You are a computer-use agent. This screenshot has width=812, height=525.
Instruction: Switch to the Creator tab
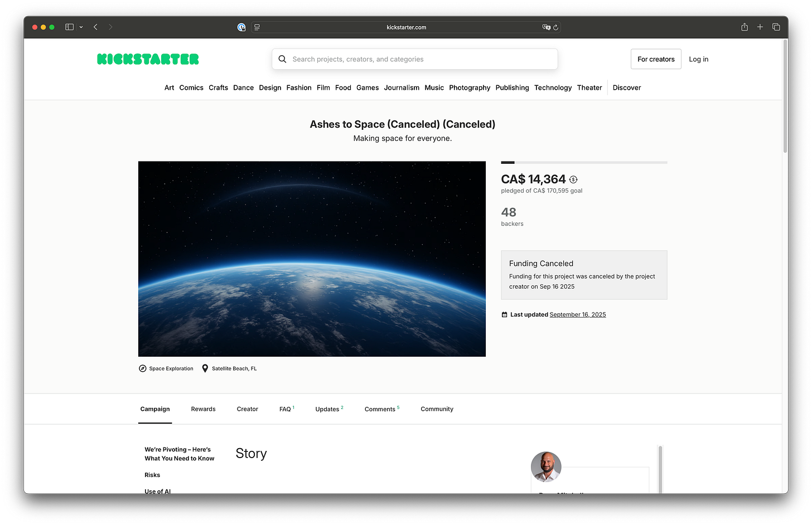point(247,409)
